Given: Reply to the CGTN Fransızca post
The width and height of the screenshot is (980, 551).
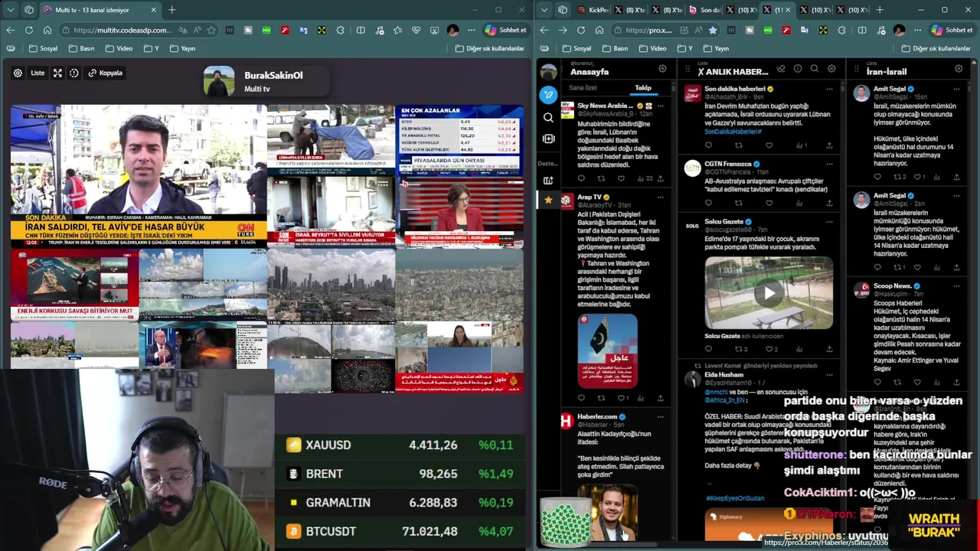Looking at the screenshot, I should (x=708, y=203).
